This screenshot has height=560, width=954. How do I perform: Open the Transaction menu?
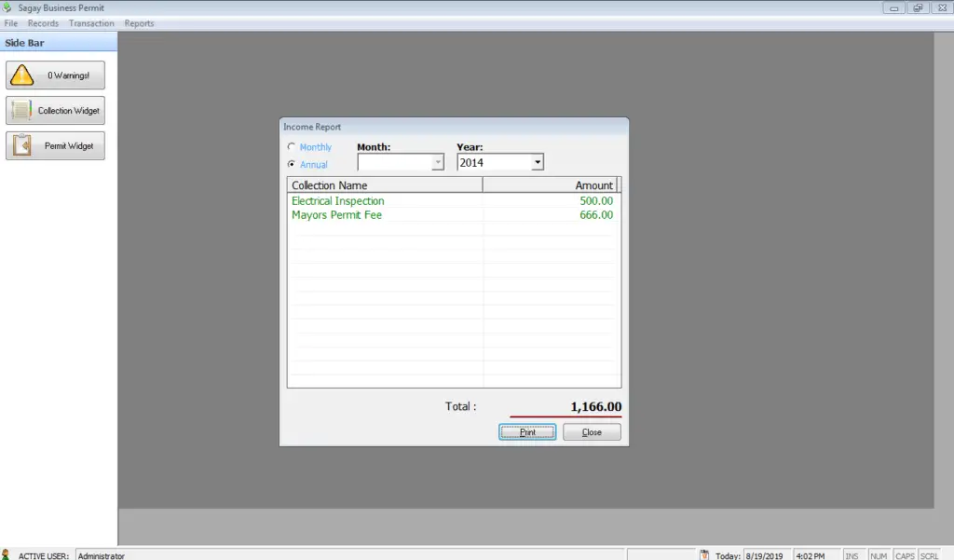tap(90, 22)
